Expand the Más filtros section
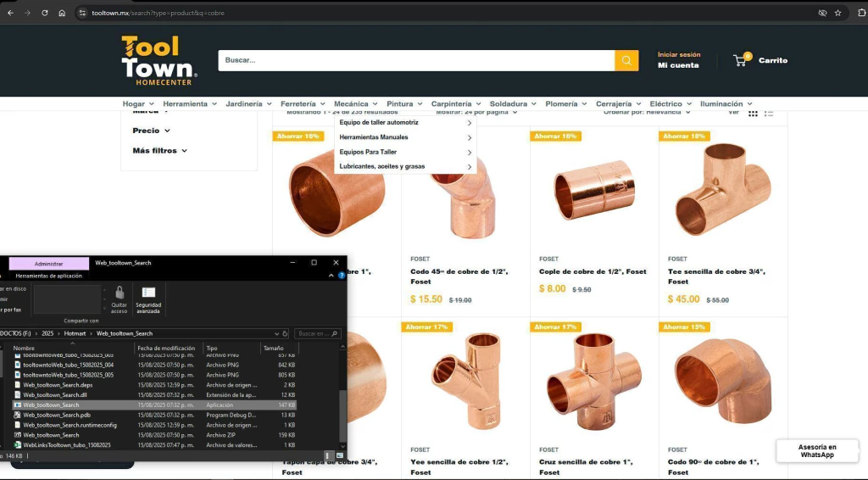This screenshot has height=480, width=868. (x=160, y=151)
